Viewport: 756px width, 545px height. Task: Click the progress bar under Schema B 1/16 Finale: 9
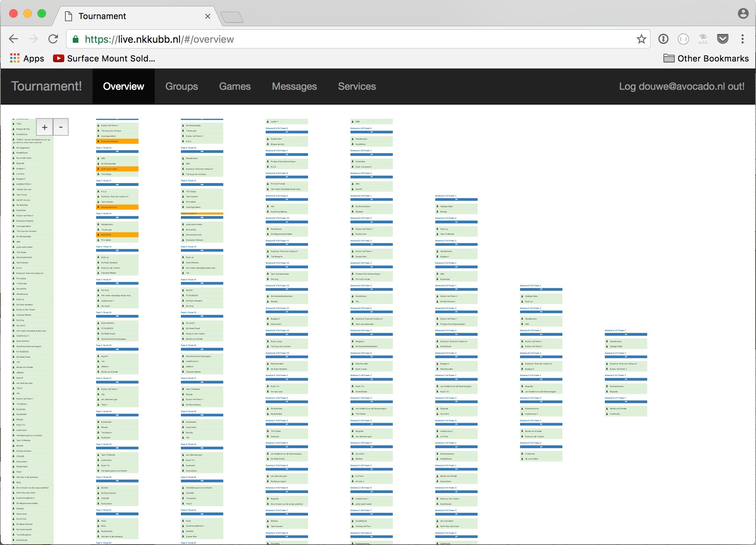[287, 199]
